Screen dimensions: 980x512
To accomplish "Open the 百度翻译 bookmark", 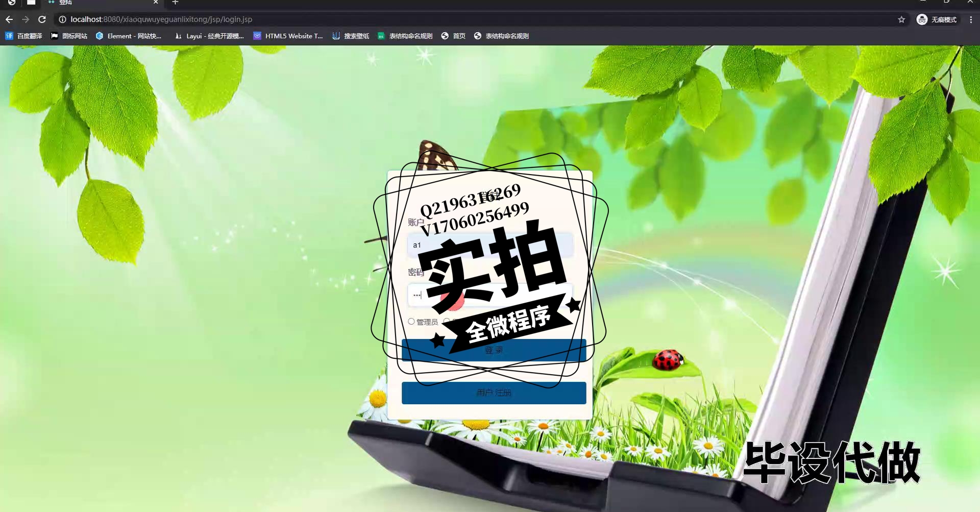I will (24, 36).
